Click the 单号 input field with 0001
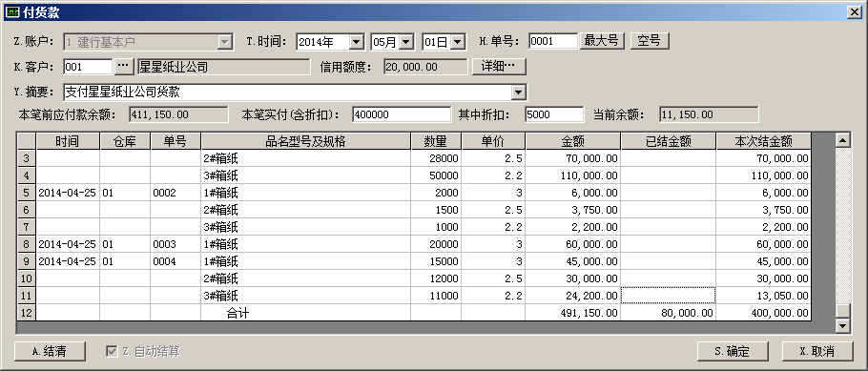 coord(553,41)
